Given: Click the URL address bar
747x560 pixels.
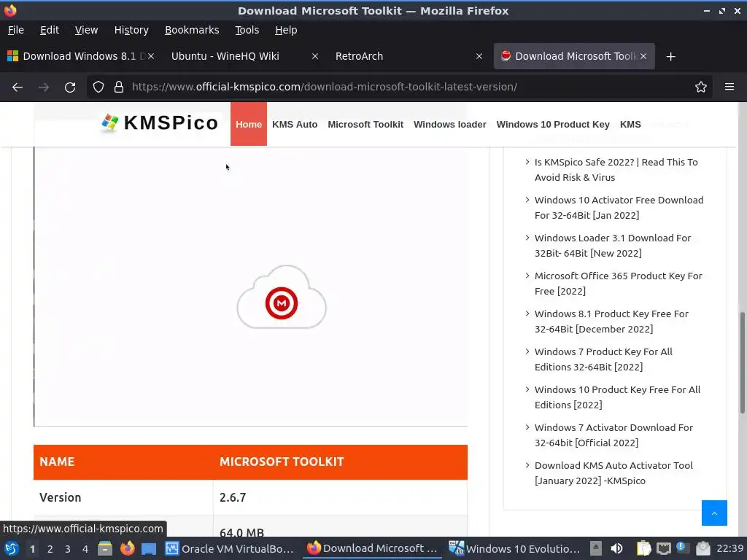Looking at the screenshot, I should point(400,87).
